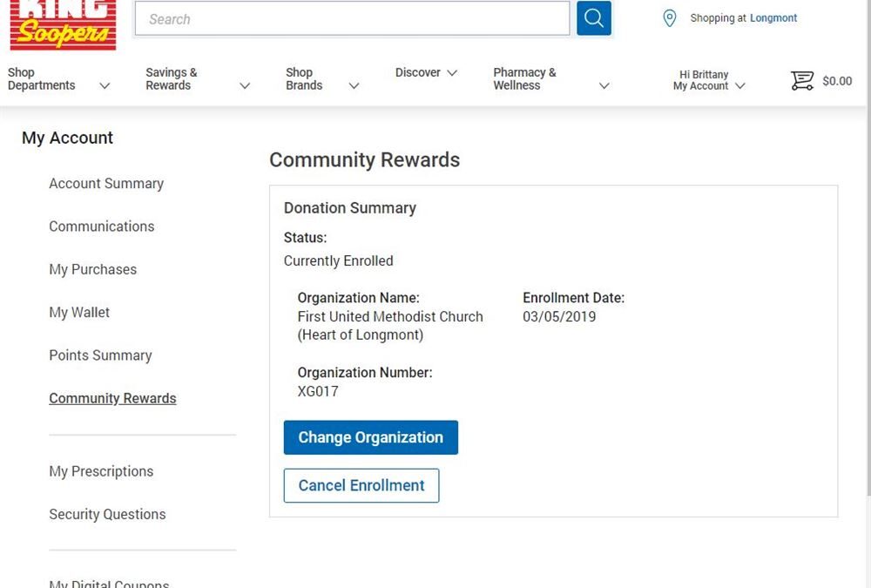Click the $0.00 cart total
Screen dimensions: 871x588
click(x=837, y=81)
